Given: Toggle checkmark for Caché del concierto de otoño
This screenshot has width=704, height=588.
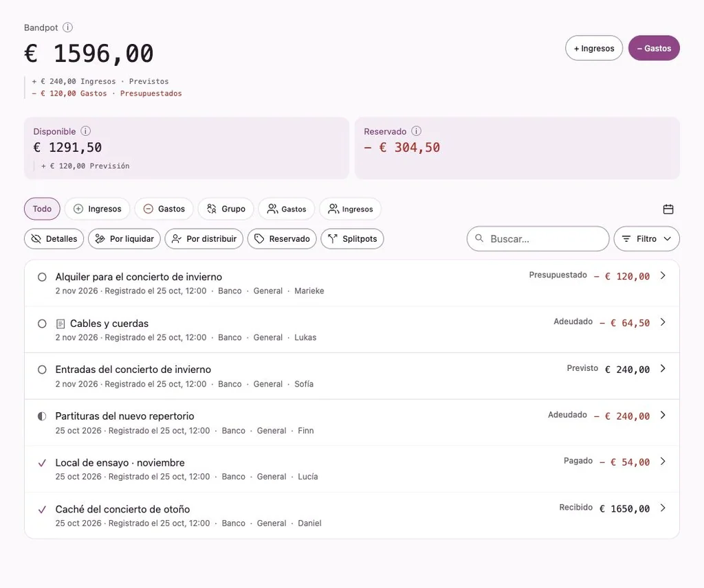Looking at the screenshot, I should click(42, 510).
